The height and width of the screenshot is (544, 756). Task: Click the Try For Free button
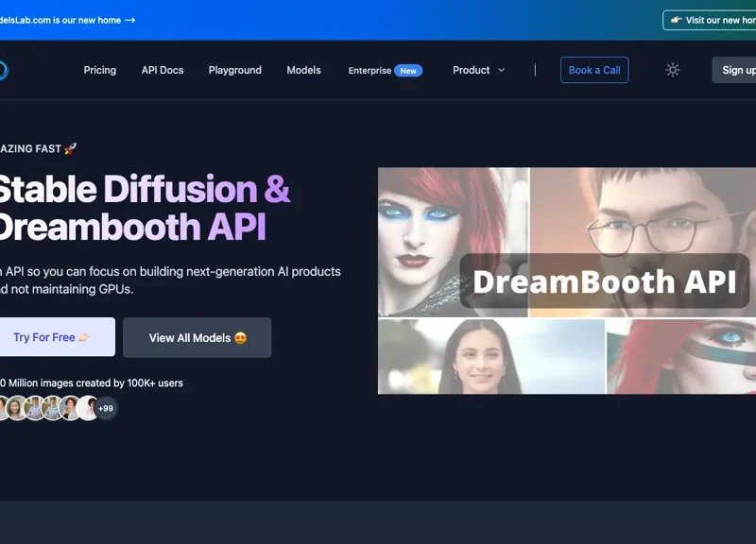57,337
